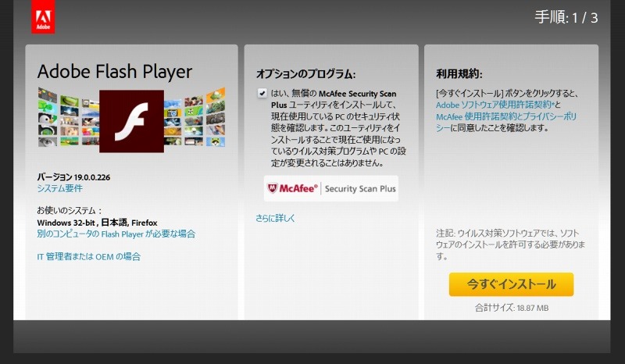
Task: Click the 手順: 1 / 3 step indicator
Action: (566, 17)
